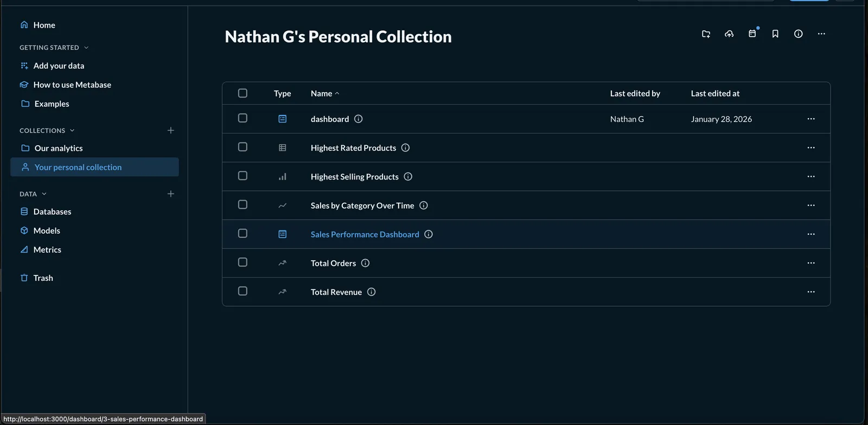Screen dimensions: 868x425
Task: Toggle the select-all checkbox in table header
Action: pos(242,93)
